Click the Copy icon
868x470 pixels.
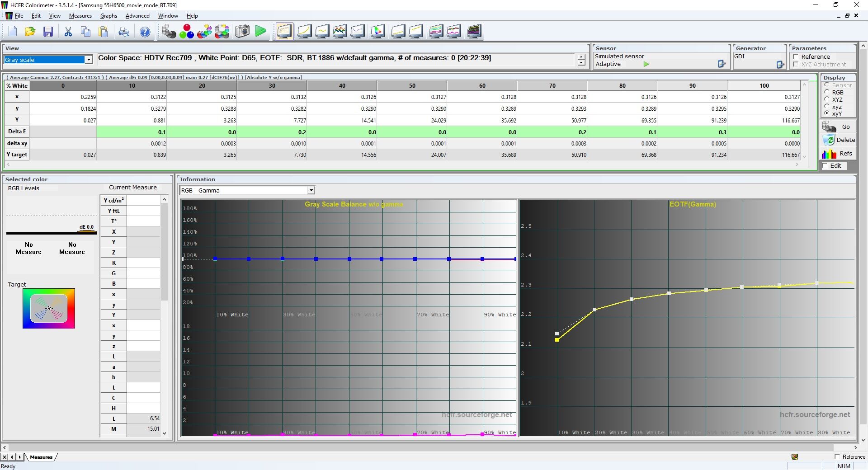[85, 31]
